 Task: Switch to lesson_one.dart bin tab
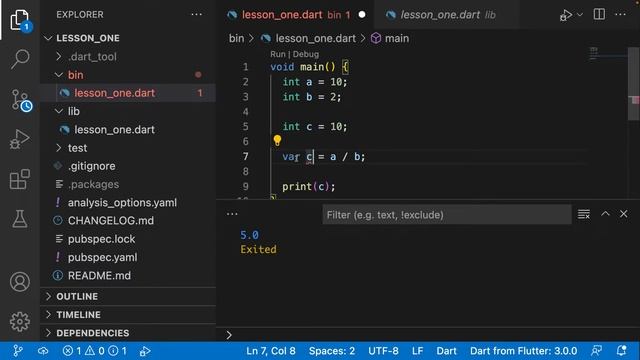[296, 15]
